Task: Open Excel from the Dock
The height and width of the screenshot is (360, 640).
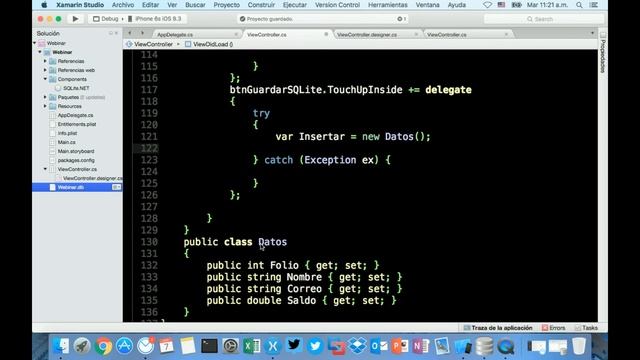Action: (251, 346)
